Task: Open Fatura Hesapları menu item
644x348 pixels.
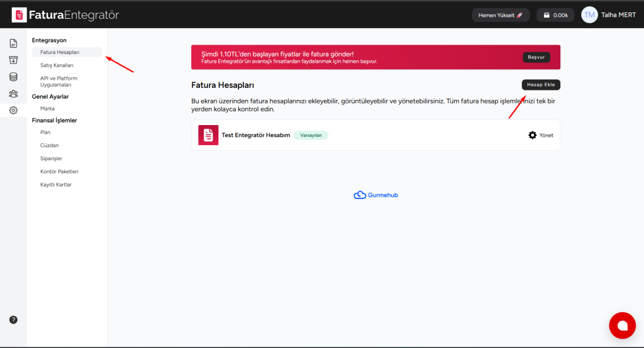Action: coord(60,52)
